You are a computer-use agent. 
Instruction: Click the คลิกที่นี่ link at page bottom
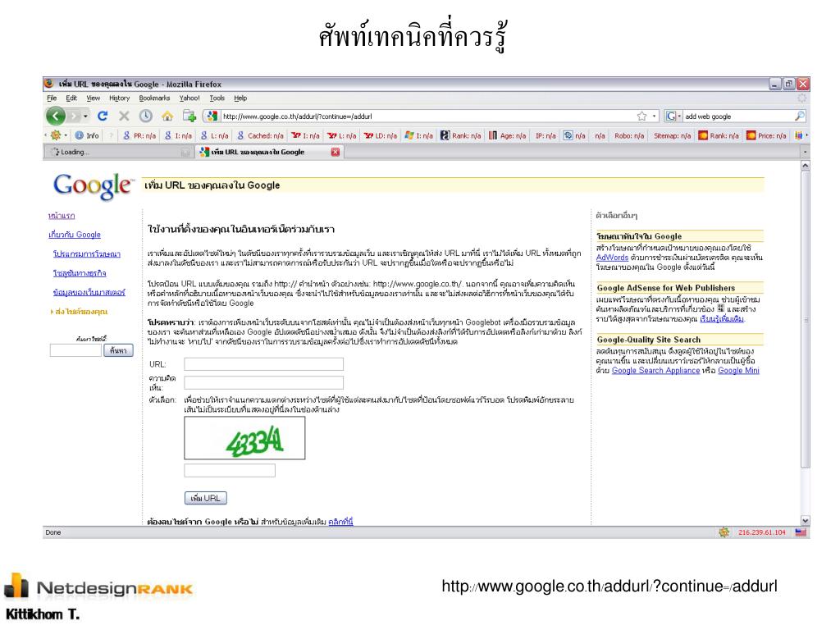tap(340, 521)
